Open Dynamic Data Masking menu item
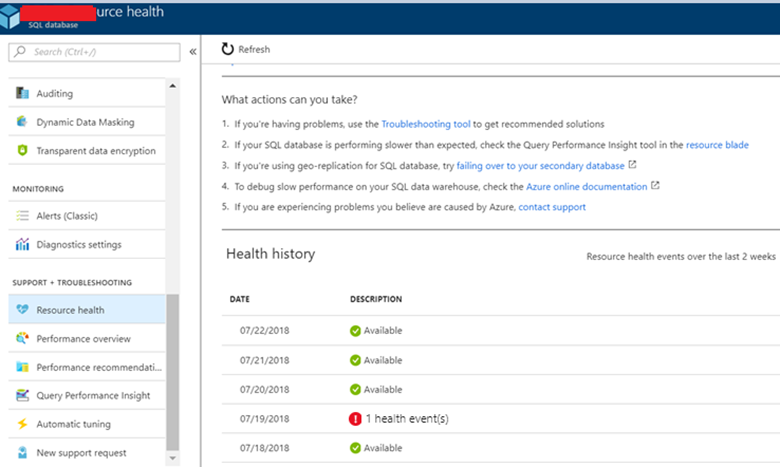 (87, 122)
